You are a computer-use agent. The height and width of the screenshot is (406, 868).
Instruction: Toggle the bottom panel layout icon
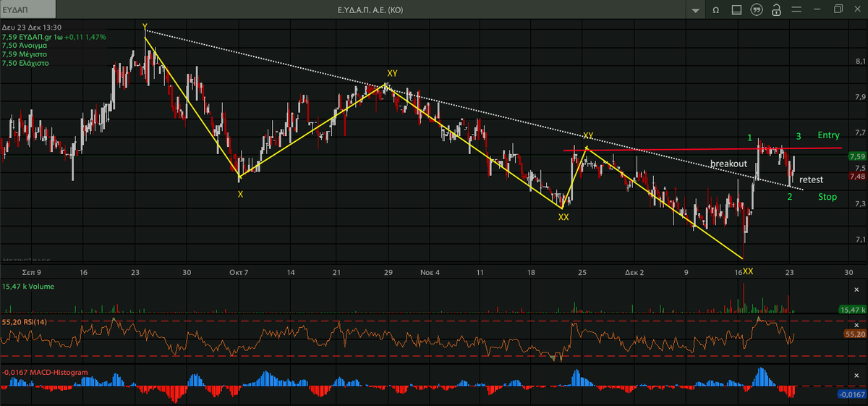736,10
